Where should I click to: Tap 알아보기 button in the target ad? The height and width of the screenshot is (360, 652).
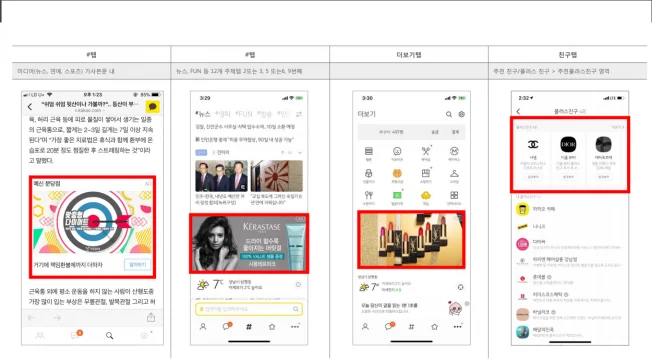coord(138,264)
